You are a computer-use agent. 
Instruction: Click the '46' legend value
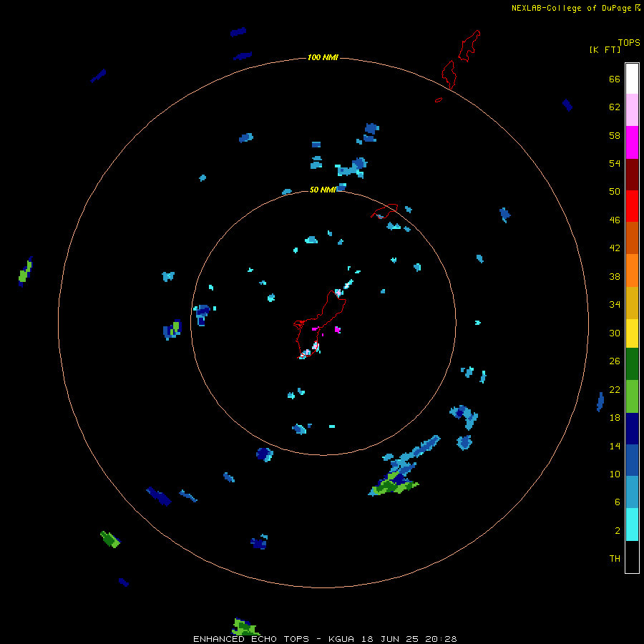click(x=615, y=220)
